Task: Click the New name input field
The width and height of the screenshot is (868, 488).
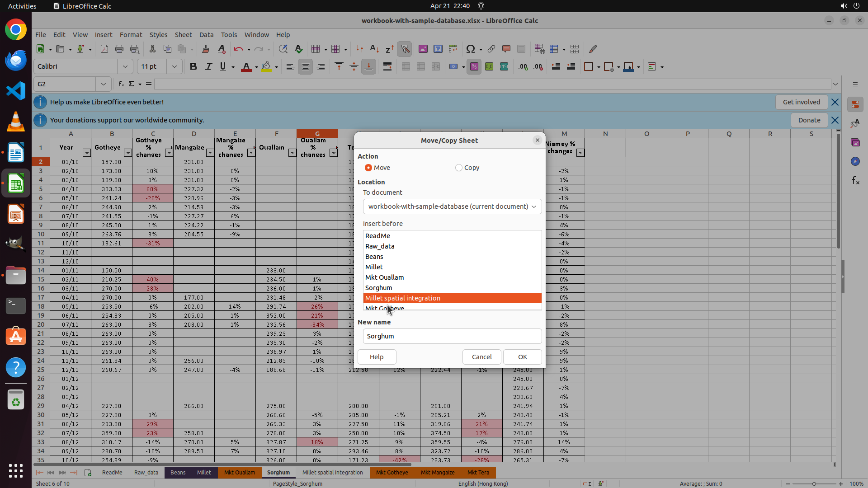Action: click(x=452, y=336)
